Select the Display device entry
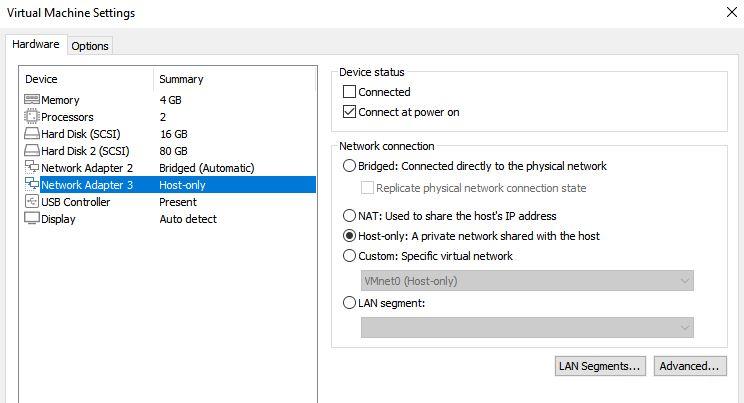This screenshot has height=403, width=744. (x=58, y=219)
